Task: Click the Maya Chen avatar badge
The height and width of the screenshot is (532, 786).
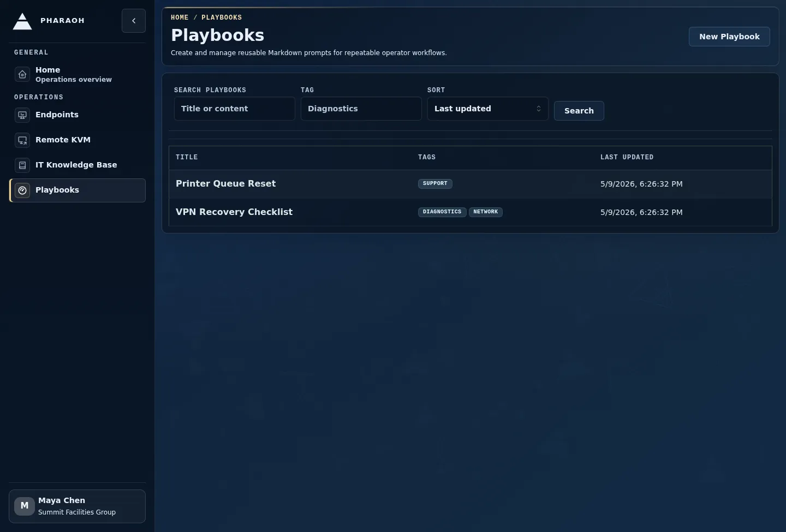Action: click(25, 506)
